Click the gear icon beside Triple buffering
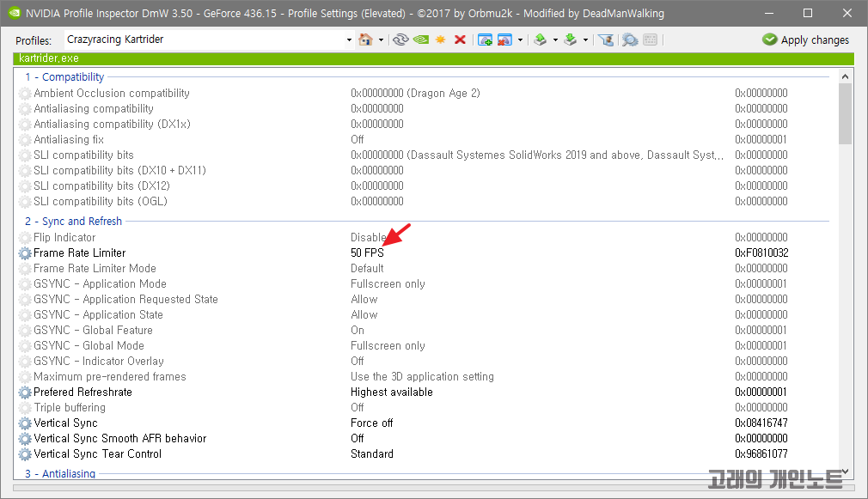This screenshot has height=499, width=868. click(x=25, y=408)
